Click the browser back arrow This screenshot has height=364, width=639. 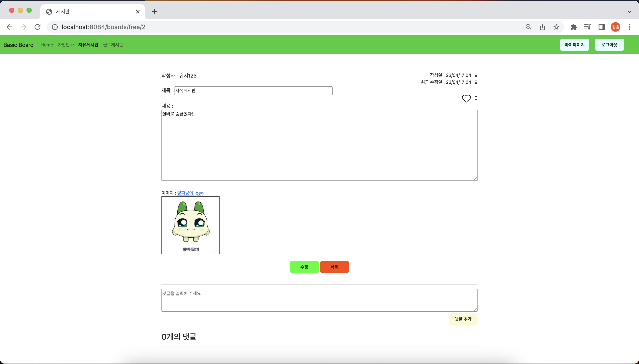(x=10, y=27)
